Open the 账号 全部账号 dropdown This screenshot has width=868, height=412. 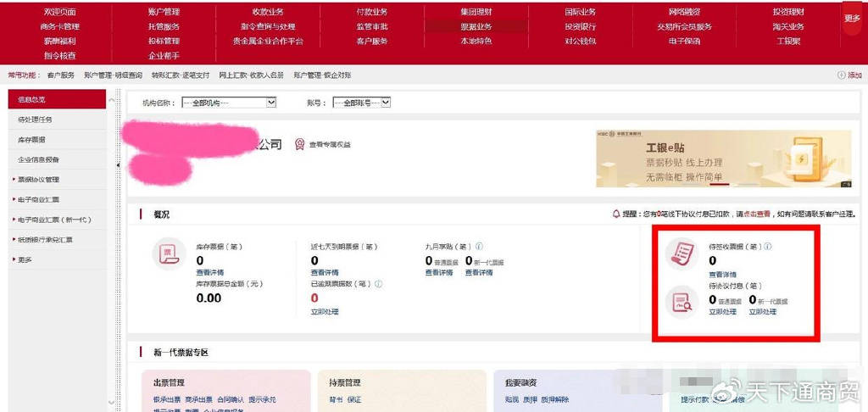coord(361,103)
